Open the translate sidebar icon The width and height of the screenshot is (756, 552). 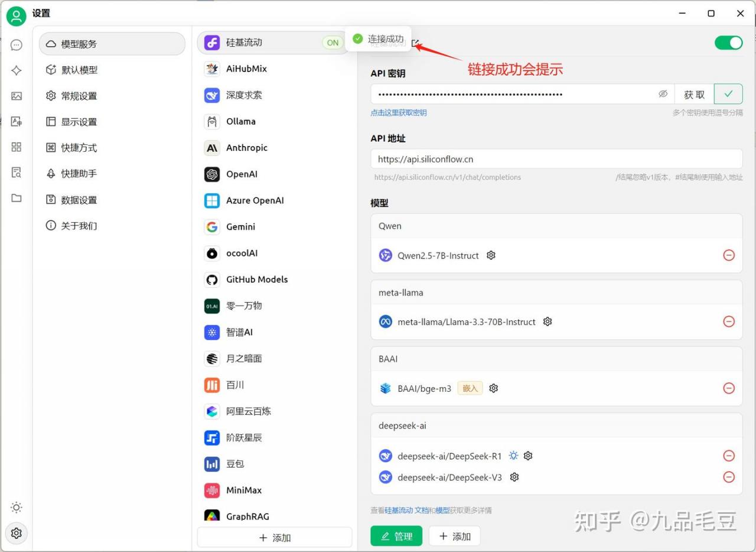(x=17, y=121)
